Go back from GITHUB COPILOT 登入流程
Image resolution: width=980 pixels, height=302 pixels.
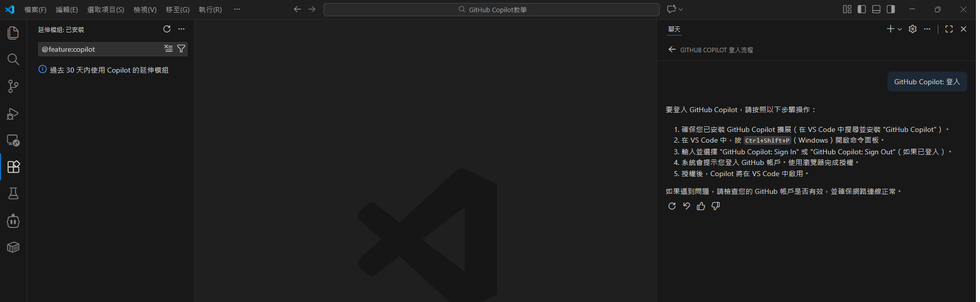[672, 49]
